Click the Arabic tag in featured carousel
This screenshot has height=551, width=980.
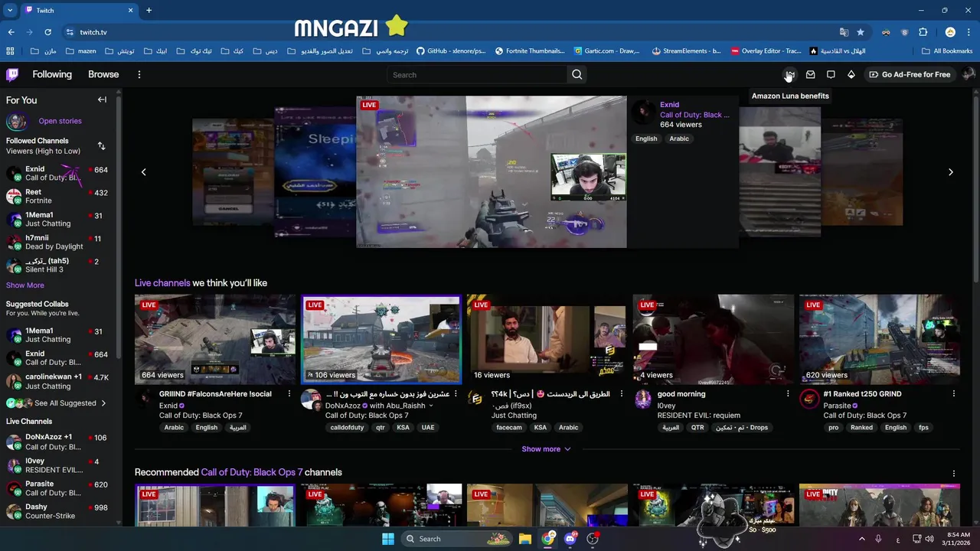679,139
